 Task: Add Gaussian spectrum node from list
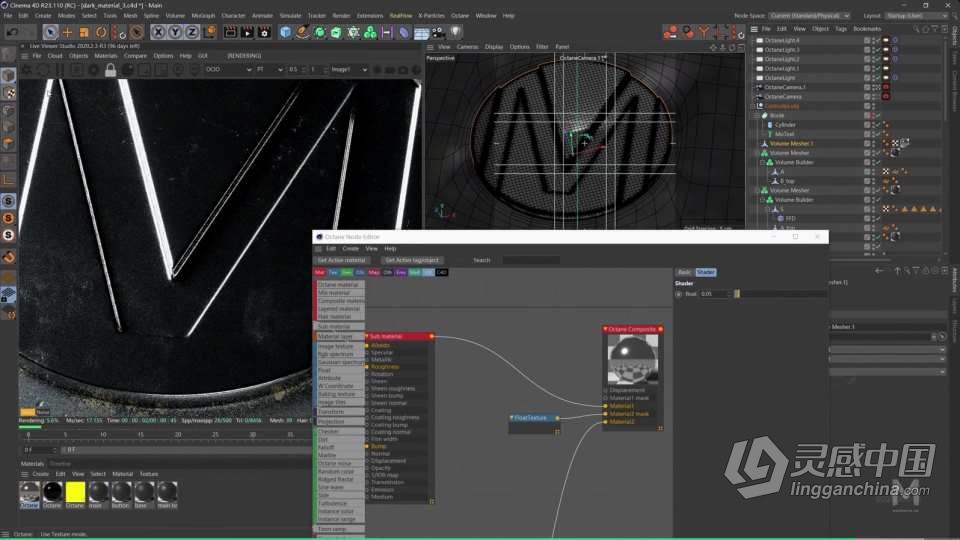click(x=340, y=362)
